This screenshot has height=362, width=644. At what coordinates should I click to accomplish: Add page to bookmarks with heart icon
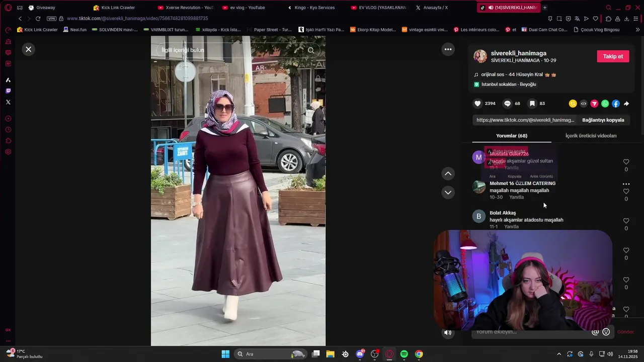[596, 19]
